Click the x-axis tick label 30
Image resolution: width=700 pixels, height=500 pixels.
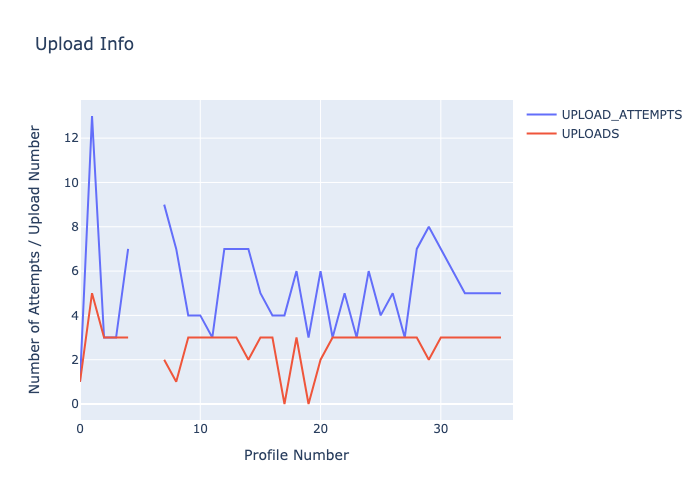(440, 429)
